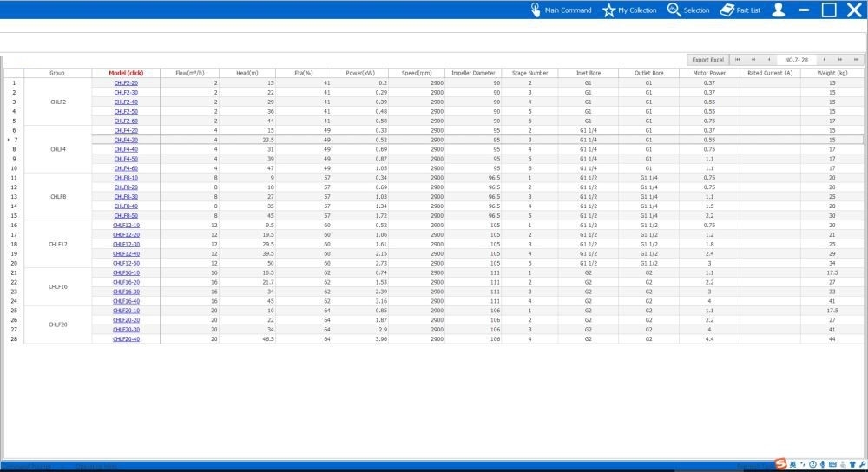This screenshot has height=472, width=868.
Task: Click the Motor Power column header
Action: click(710, 73)
